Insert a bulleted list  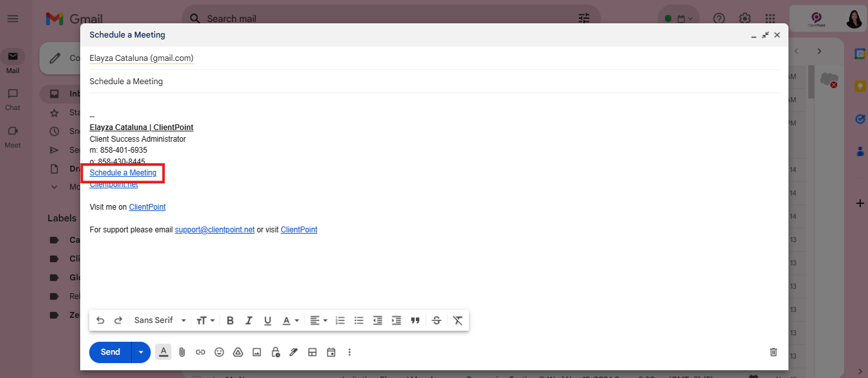(x=359, y=320)
